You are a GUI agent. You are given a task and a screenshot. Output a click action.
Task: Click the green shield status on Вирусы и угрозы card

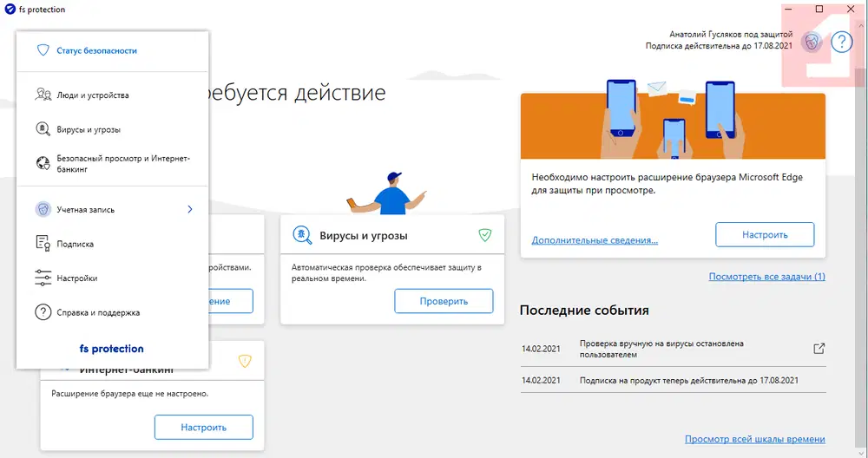tap(485, 235)
